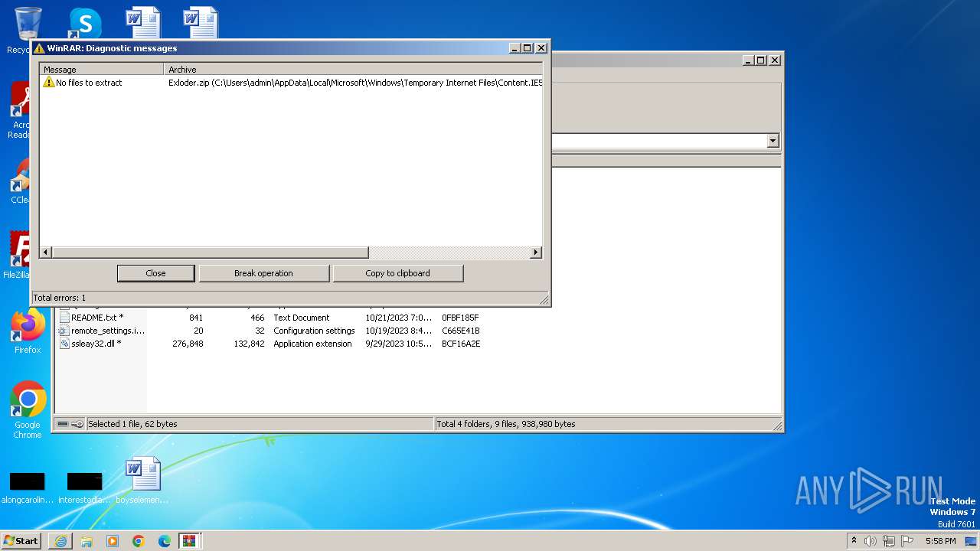Open the volume speaker tray icon

871,541
